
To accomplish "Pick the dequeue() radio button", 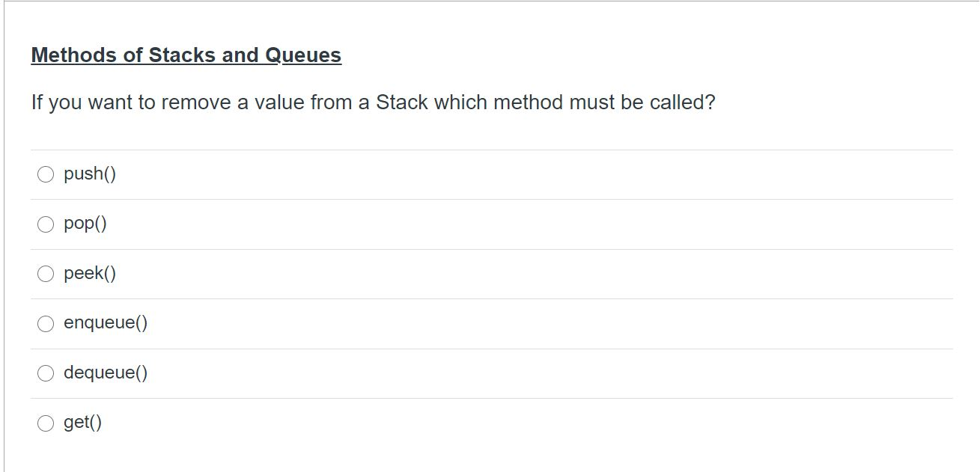I will click(46, 373).
